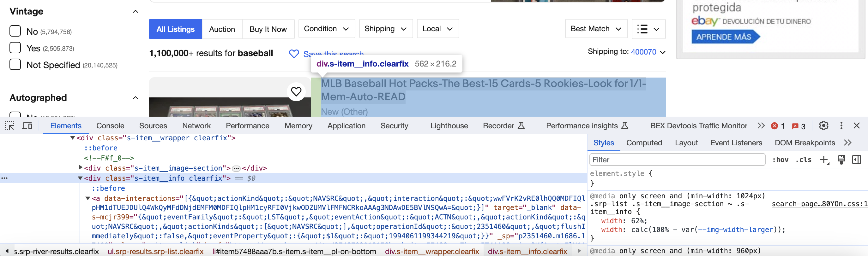Image resolution: width=868 pixels, height=256 pixels.
Task: Check the Vintage Not Specified checkbox
Action: [15, 64]
